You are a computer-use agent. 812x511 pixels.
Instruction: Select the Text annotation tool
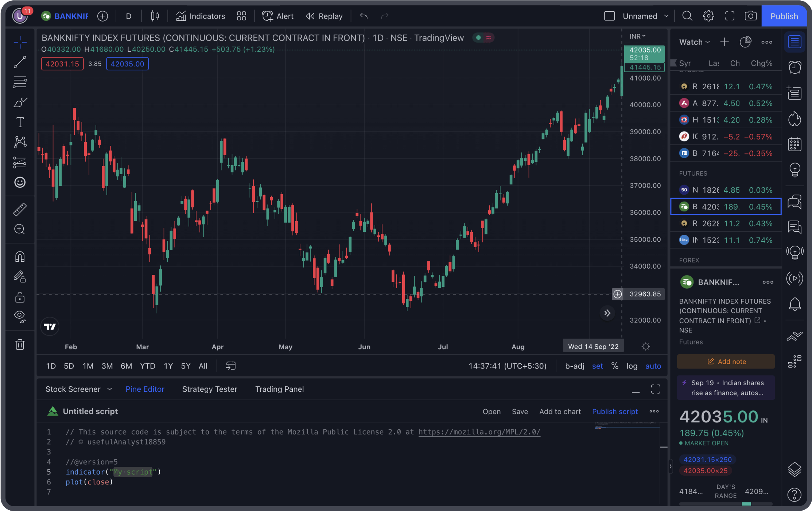click(x=20, y=122)
